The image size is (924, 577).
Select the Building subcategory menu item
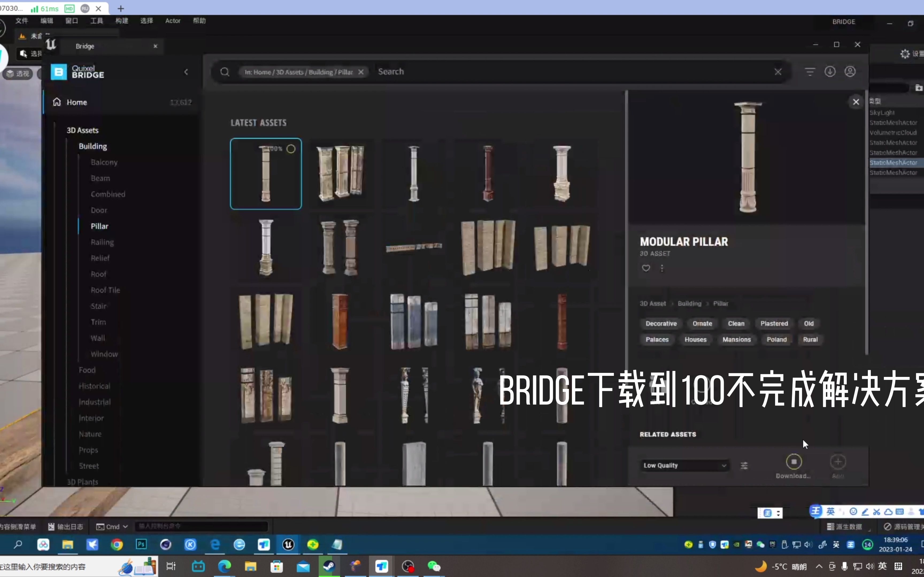click(x=93, y=146)
